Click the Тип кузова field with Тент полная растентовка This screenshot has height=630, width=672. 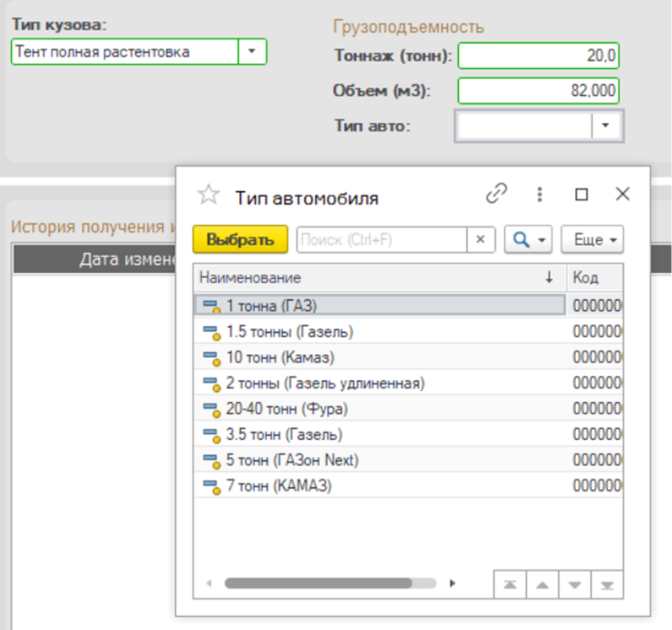coord(124,51)
